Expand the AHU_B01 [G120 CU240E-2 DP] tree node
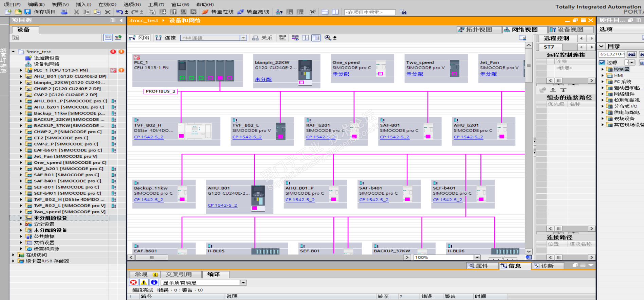Viewport: 644px width, 300px height. [21, 76]
